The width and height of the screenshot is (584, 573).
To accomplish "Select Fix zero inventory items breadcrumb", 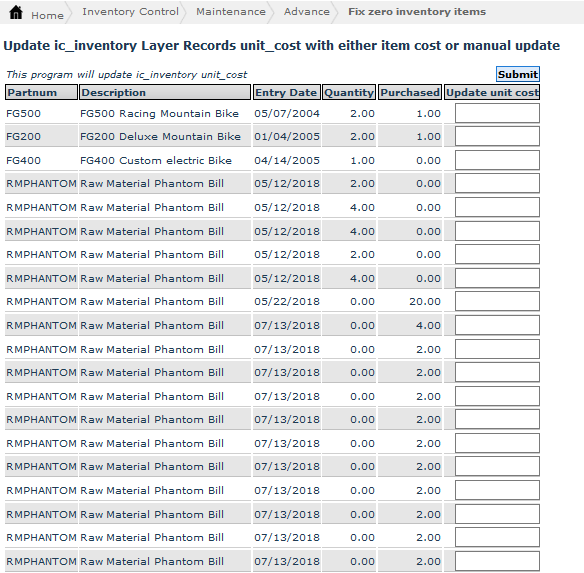I will coord(417,12).
